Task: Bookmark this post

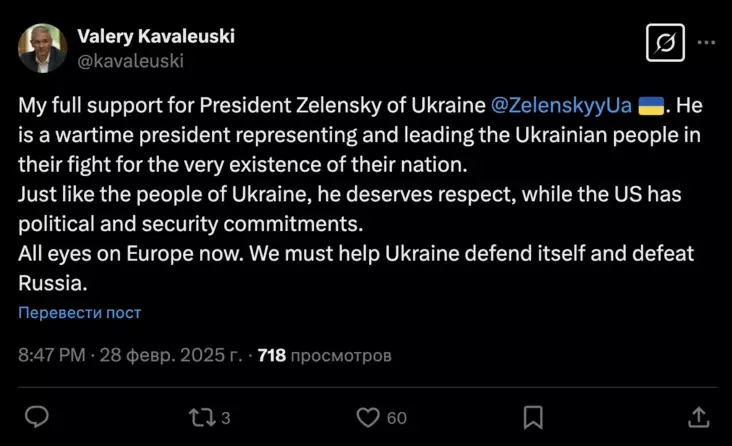Action: coord(534,415)
